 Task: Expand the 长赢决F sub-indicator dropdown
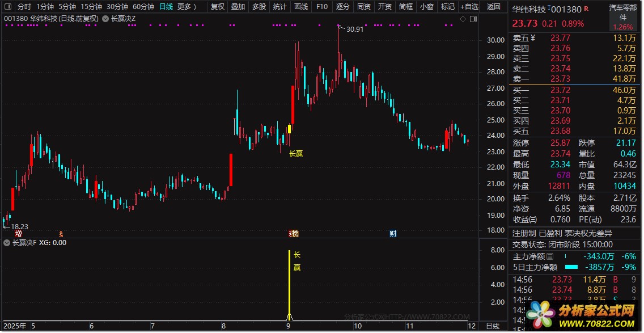7,243
